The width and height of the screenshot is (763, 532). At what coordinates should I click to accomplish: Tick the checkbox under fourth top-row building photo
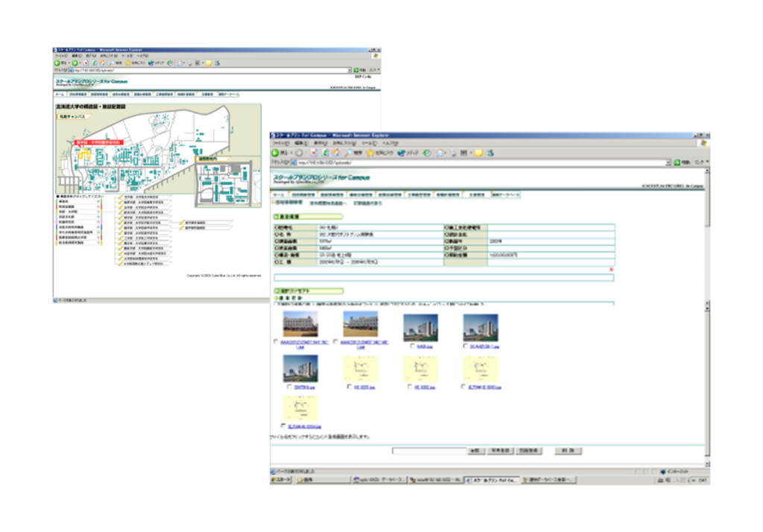point(465,346)
